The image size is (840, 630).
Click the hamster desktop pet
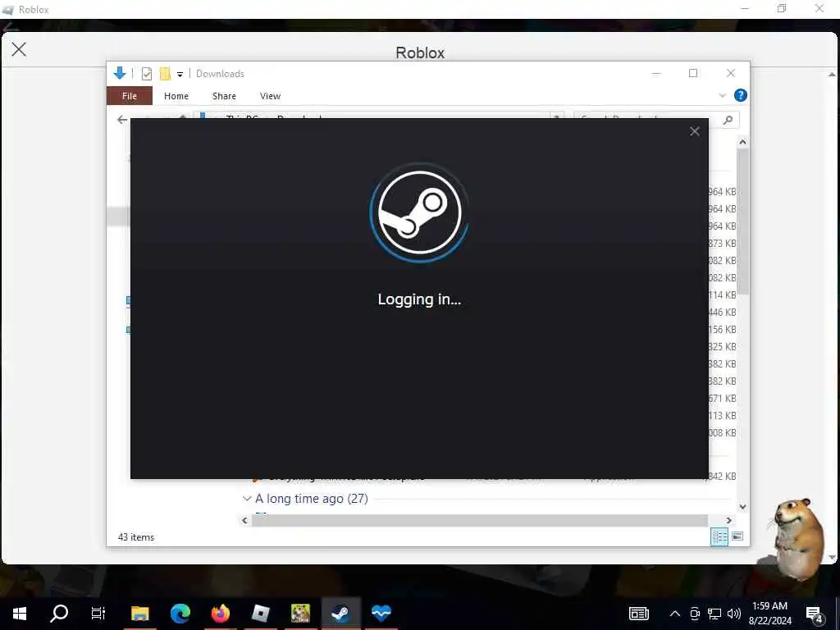click(798, 538)
